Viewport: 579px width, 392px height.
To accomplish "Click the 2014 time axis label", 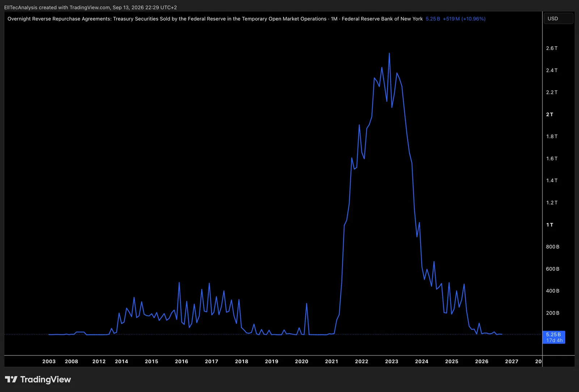I will (x=122, y=361).
